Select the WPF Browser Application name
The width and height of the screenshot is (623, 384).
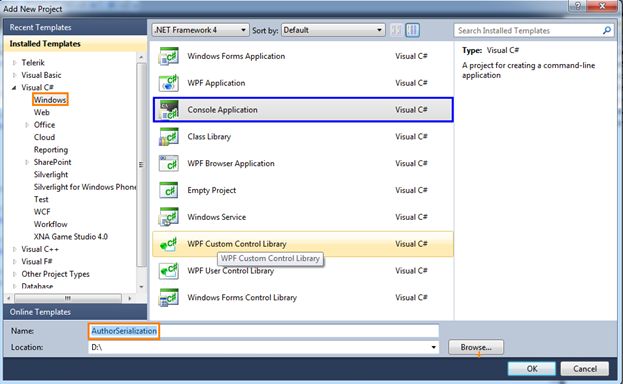231,163
